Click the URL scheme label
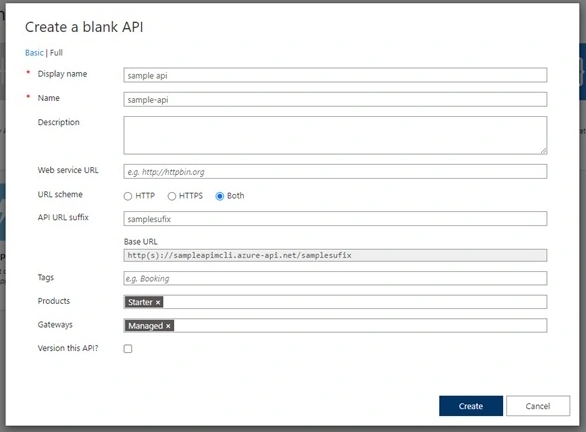The width and height of the screenshot is (586, 432). 60,194
